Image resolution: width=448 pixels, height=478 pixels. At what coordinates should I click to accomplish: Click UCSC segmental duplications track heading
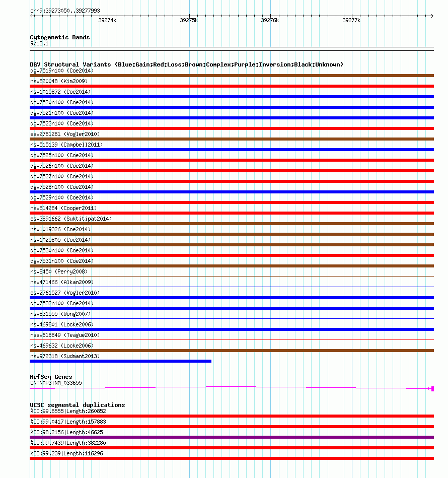pos(78,405)
